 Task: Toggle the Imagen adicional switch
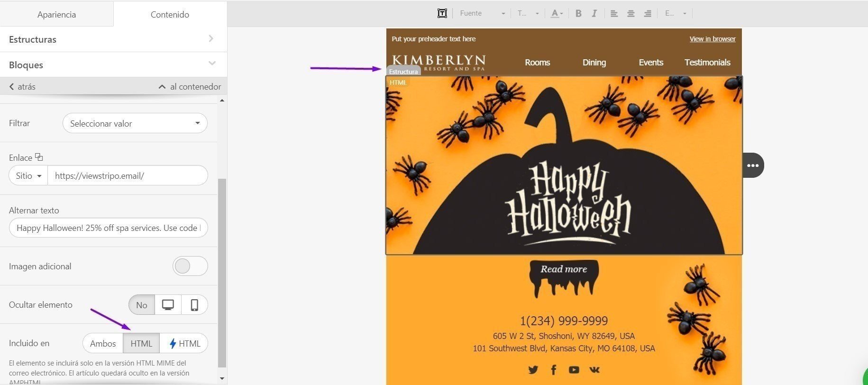tap(190, 266)
